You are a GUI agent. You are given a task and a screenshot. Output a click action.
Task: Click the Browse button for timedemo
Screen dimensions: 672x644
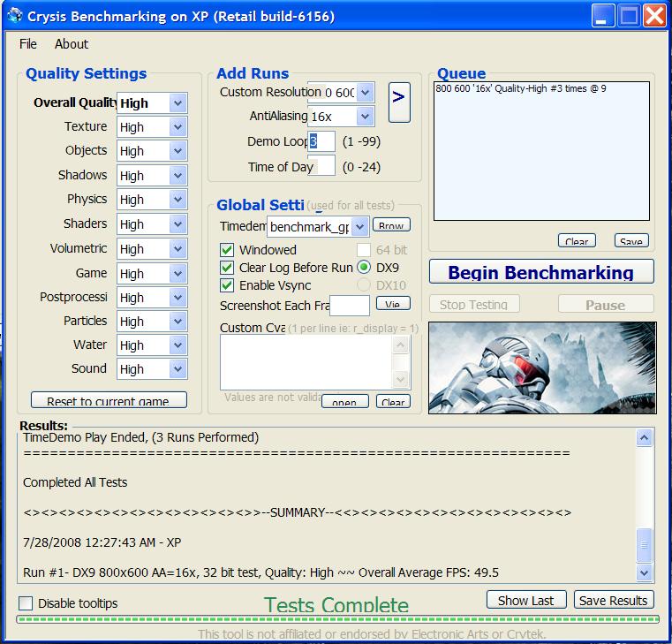391,225
